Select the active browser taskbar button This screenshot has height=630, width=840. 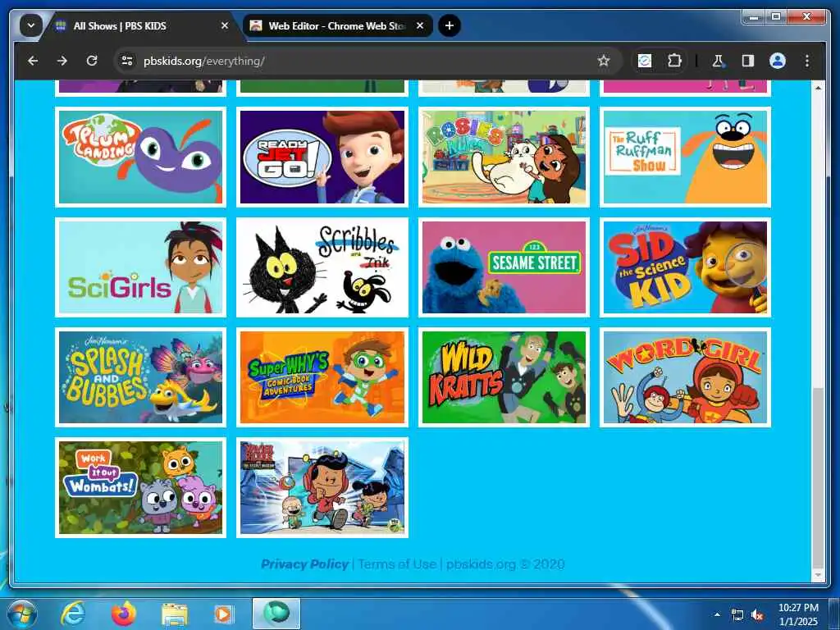(276, 614)
